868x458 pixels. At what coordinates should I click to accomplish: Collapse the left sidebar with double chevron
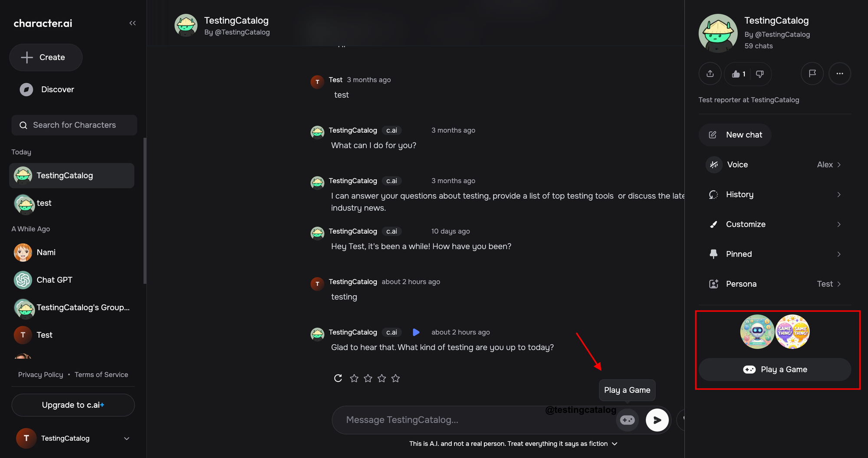pyautogui.click(x=132, y=23)
